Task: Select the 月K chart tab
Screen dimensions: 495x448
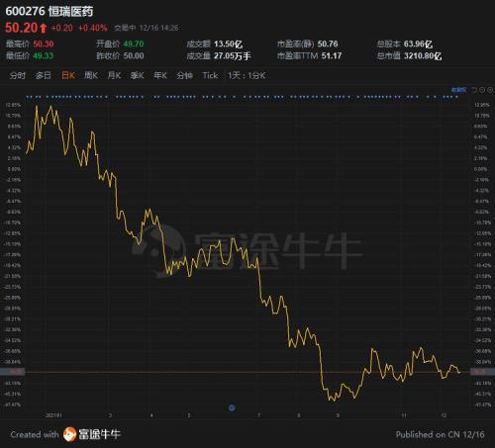Action: [114, 75]
